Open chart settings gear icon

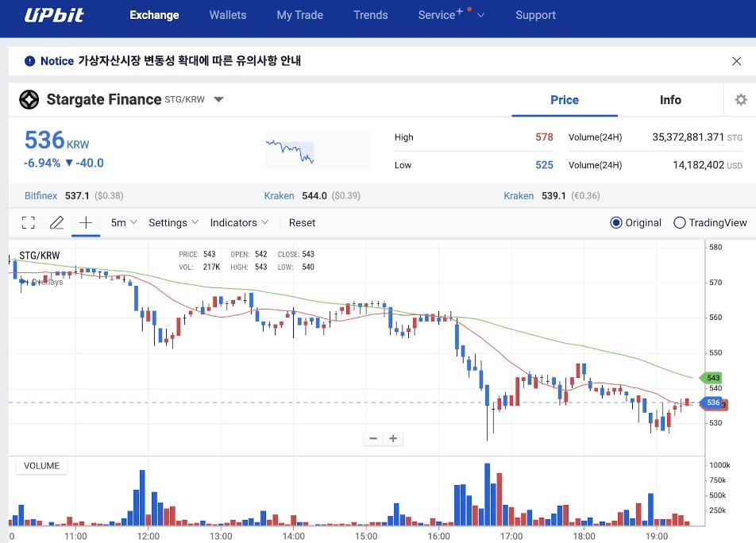741,100
